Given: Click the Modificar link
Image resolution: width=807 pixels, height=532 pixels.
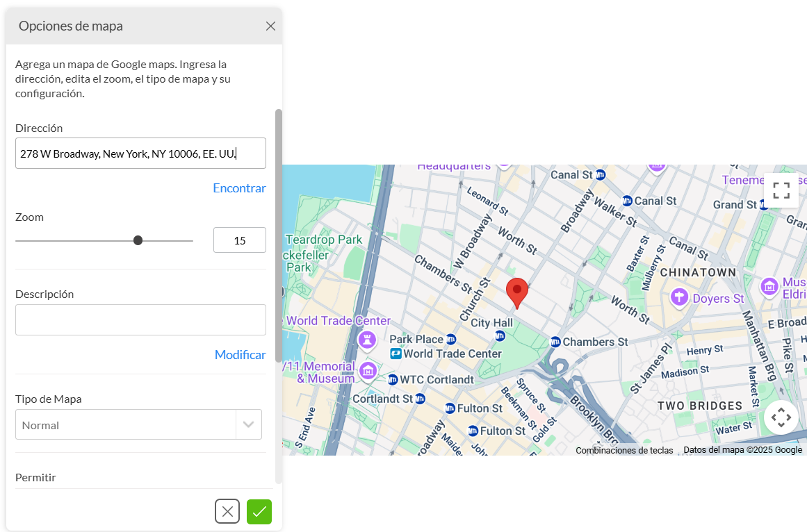Looking at the screenshot, I should [240, 355].
